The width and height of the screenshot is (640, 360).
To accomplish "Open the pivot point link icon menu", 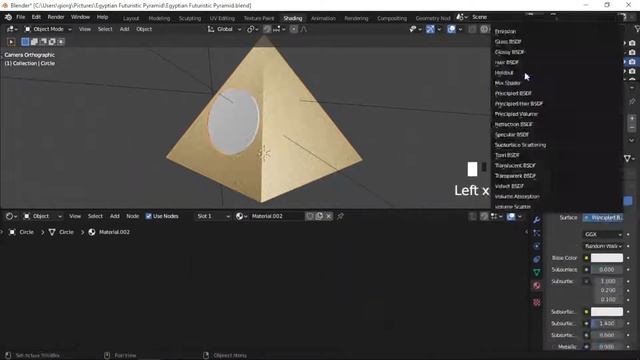I will click(252, 29).
